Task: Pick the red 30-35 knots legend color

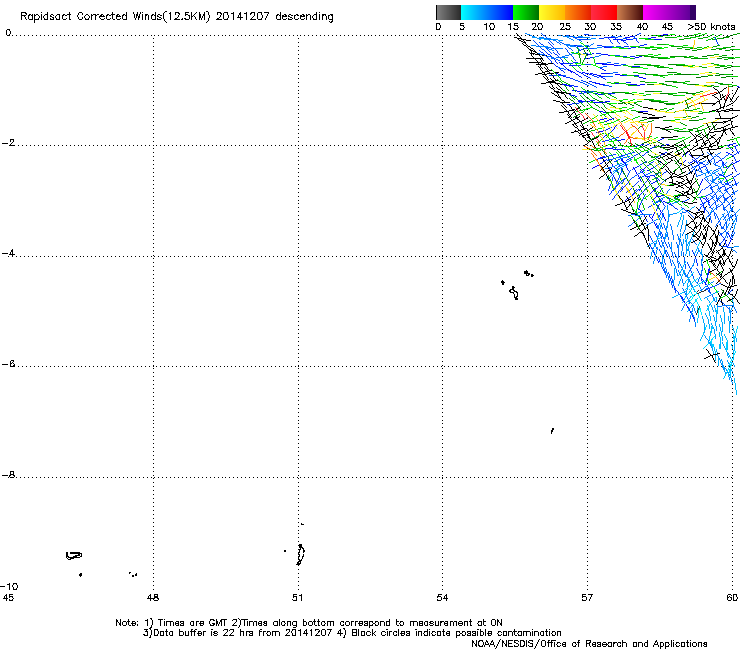Action: (x=604, y=12)
